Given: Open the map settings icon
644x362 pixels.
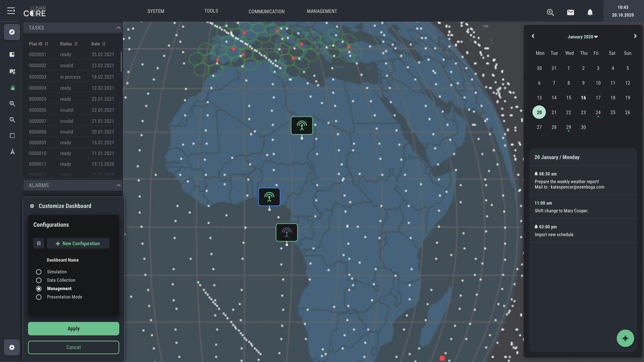Looking at the screenshot, I should pos(12,71).
